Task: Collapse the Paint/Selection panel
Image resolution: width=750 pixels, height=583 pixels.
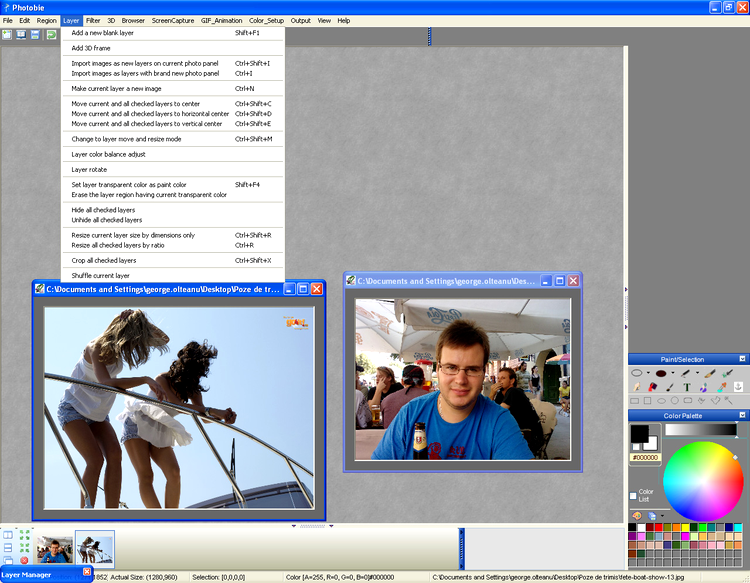Action: pos(742,359)
